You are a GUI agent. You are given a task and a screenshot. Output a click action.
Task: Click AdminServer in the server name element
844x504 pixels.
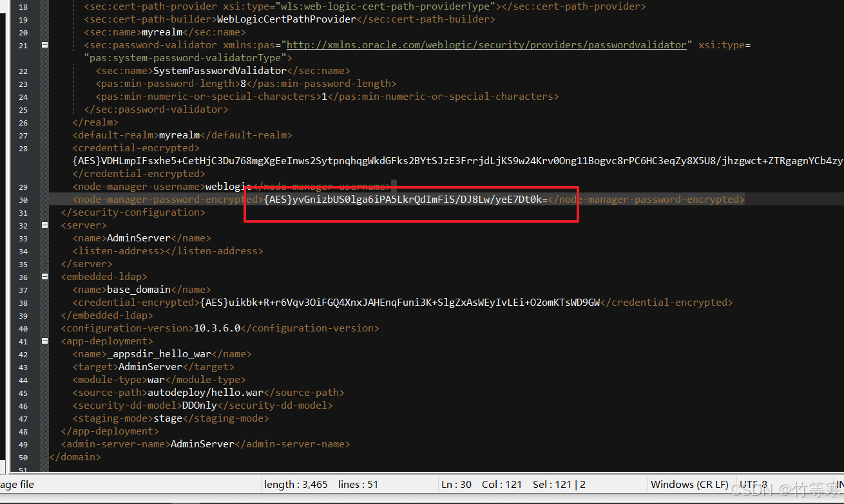click(139, 238)
